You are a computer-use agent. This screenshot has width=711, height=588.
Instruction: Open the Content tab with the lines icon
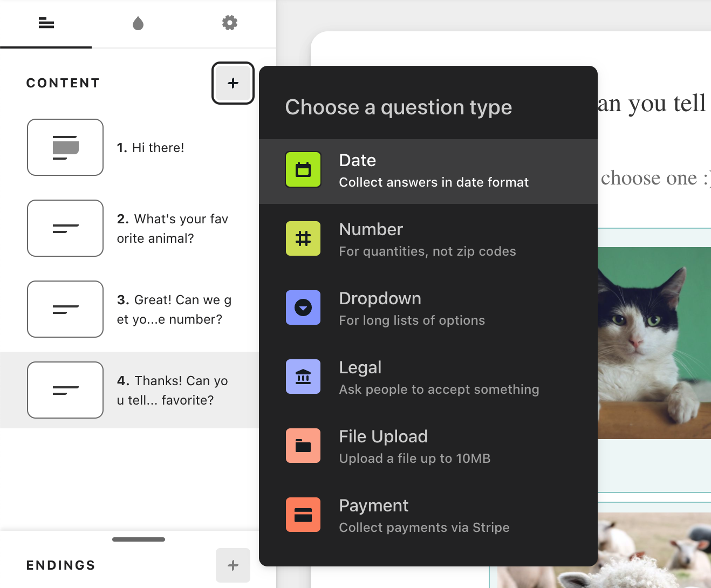[46, 23]
